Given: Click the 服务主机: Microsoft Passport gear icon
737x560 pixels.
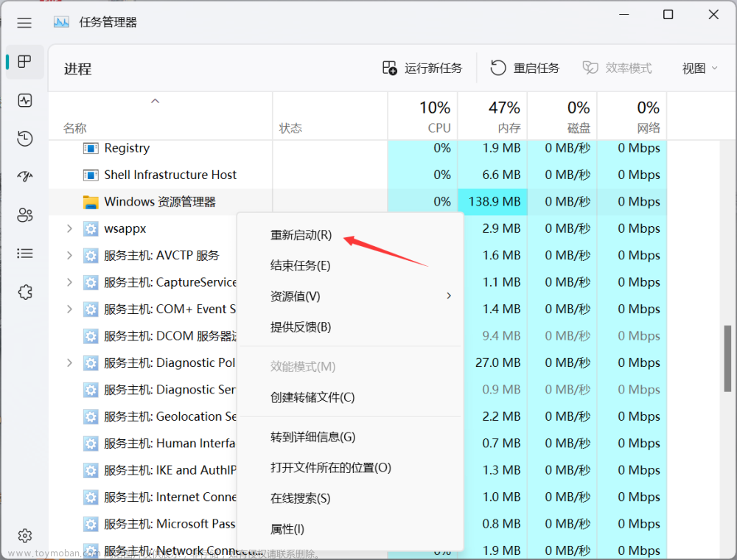Looking at the screenshot, I should tap(91, 524).
